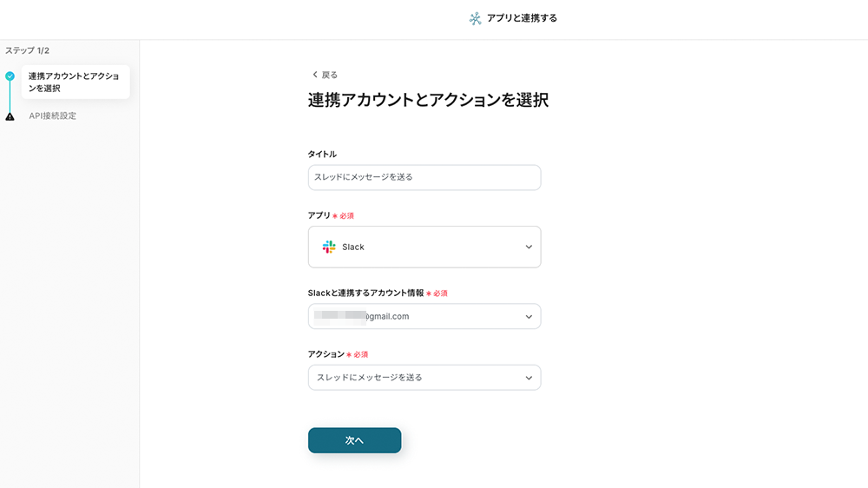868x488 pixels.
Task: Go to the API接続設定 step
Action: 53,115
